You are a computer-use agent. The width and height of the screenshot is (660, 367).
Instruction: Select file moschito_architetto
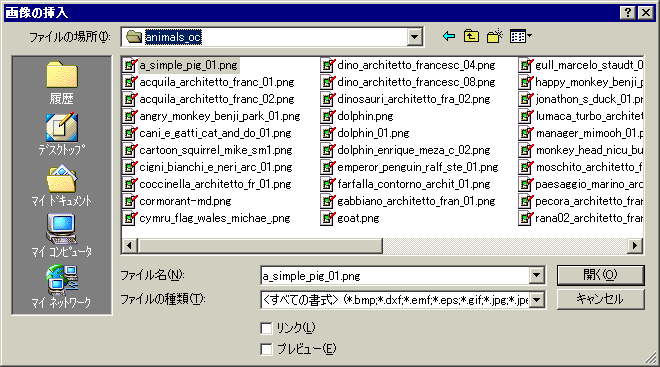589,168
